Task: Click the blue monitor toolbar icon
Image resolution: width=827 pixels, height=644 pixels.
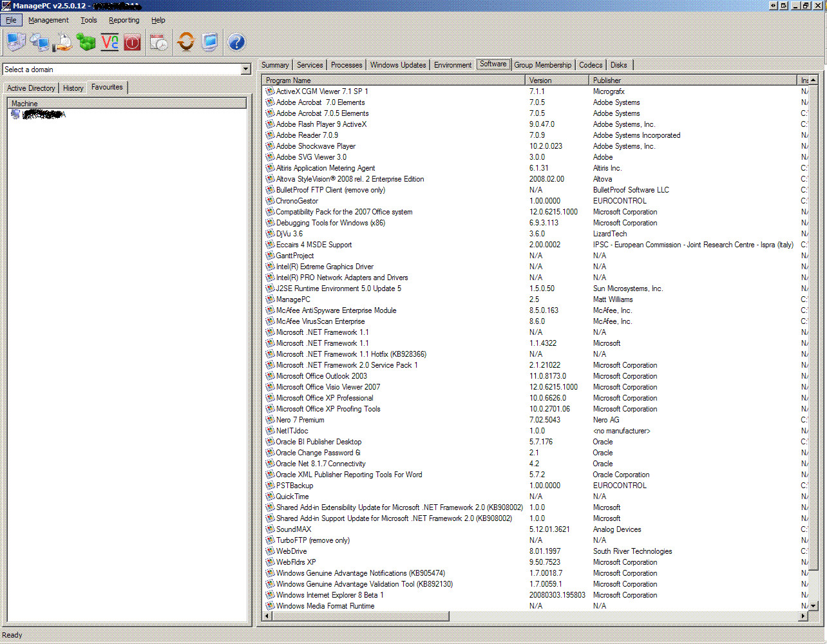Action: pos(209,43)
